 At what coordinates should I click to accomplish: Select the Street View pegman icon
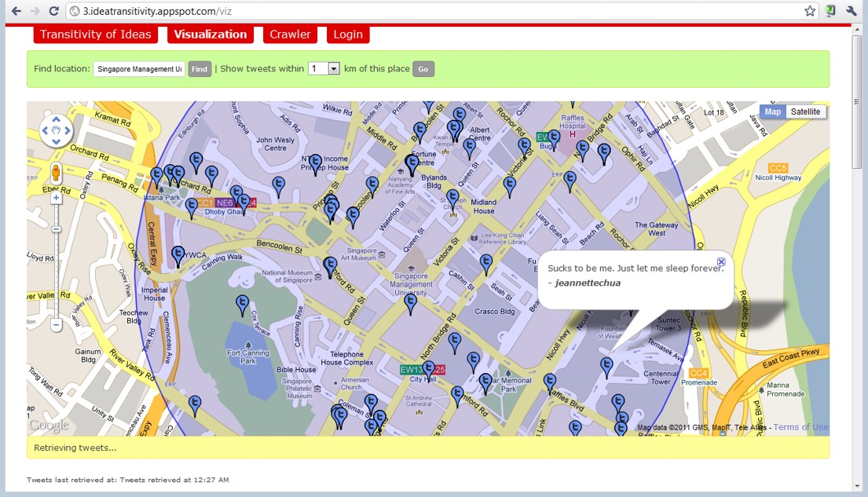click(57, 173)
